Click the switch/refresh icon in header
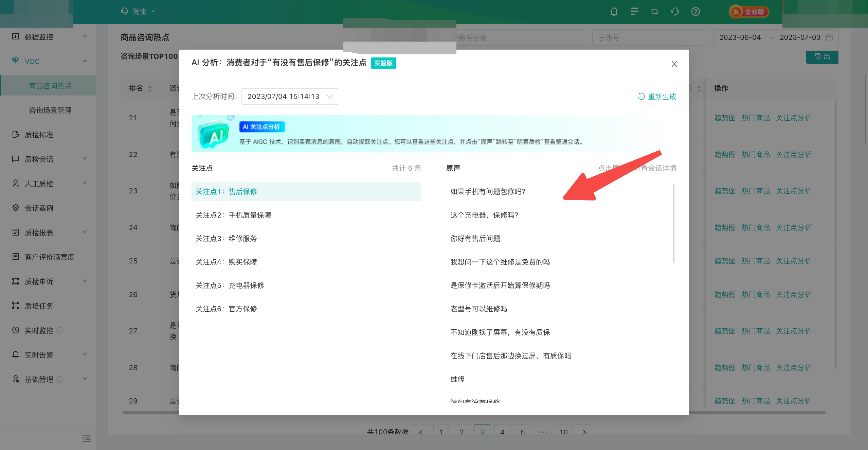Image resolution: width=868 pixels, height=450 pixels. 655,12
